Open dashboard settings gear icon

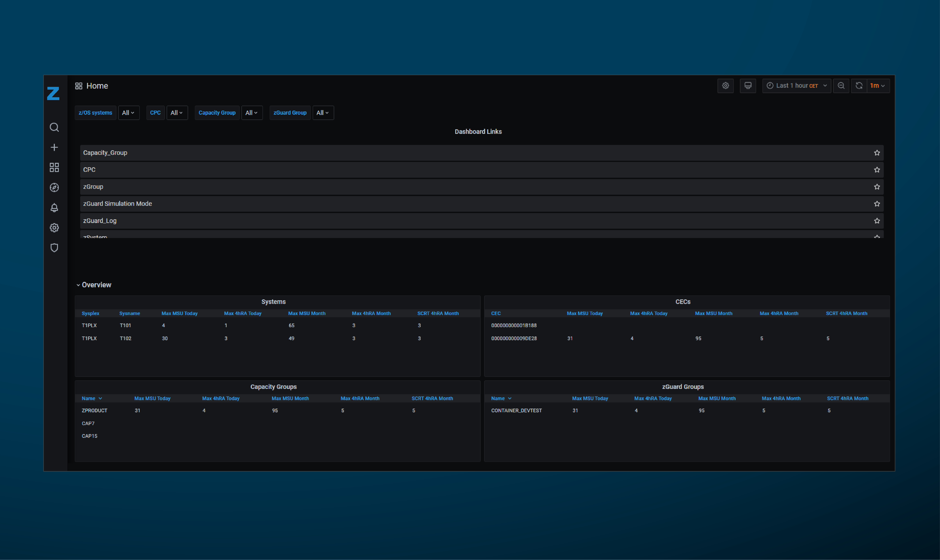tap(725, 86)
